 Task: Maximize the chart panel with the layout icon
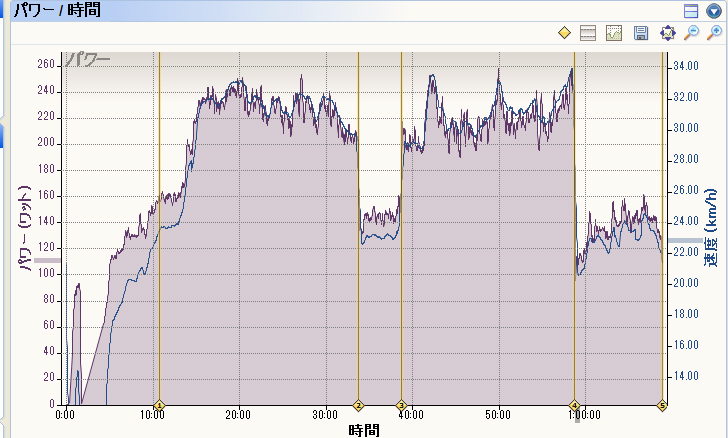691,11
